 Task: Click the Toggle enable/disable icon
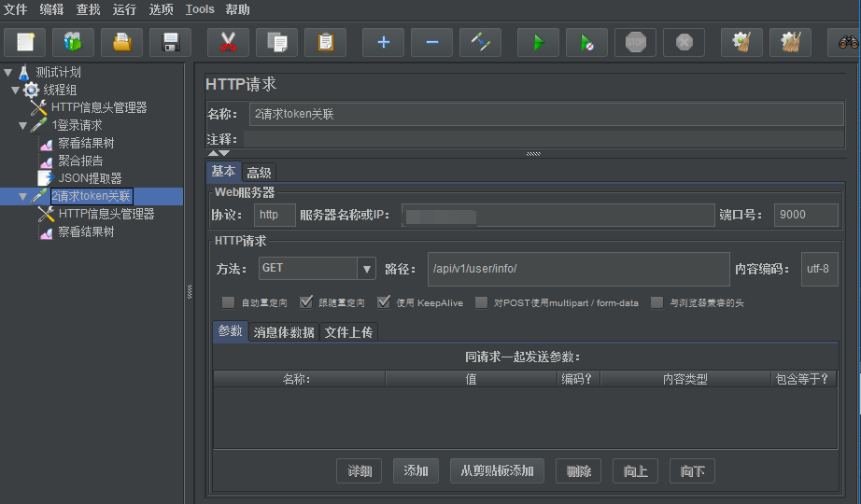pos(481,42)
